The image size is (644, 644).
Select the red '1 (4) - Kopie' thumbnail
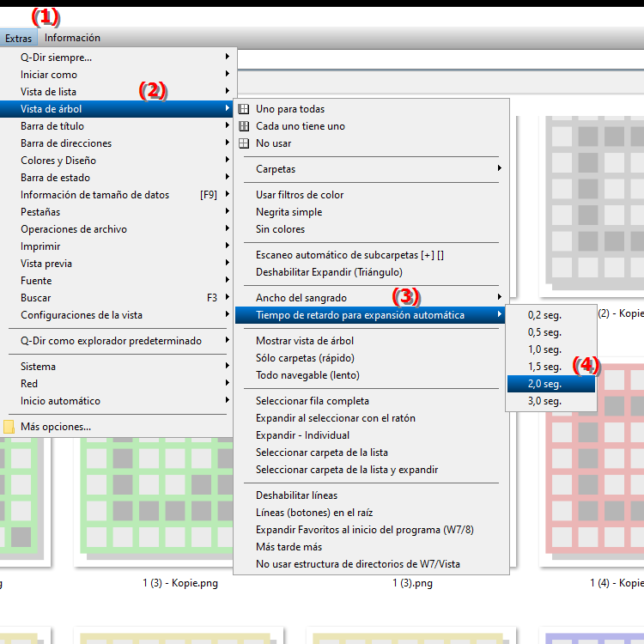593,460
